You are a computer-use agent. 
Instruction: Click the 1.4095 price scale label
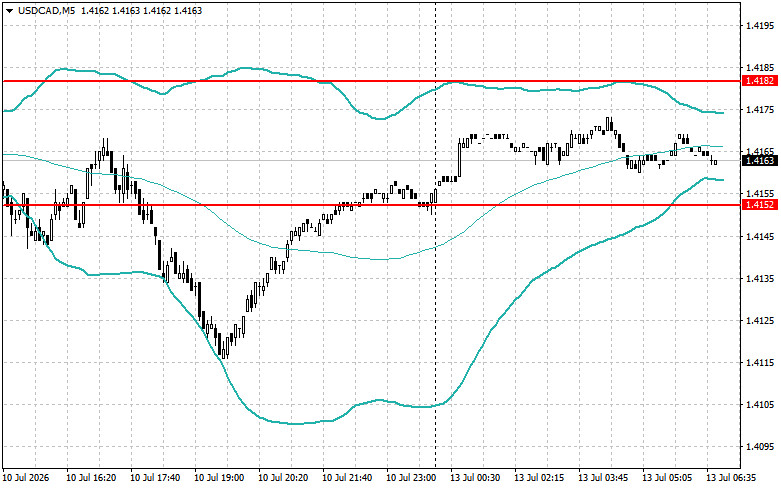760,447
